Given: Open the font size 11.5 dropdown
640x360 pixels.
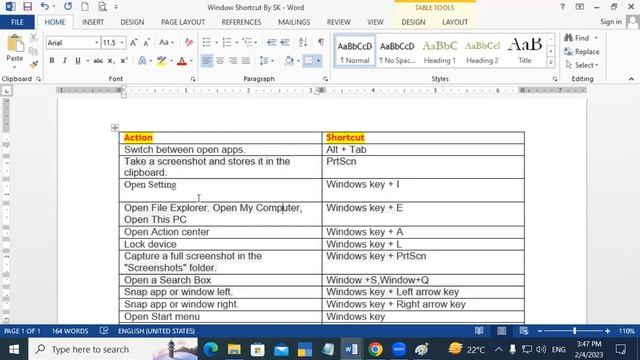Looking at the screenshot, I should [122, 42].
